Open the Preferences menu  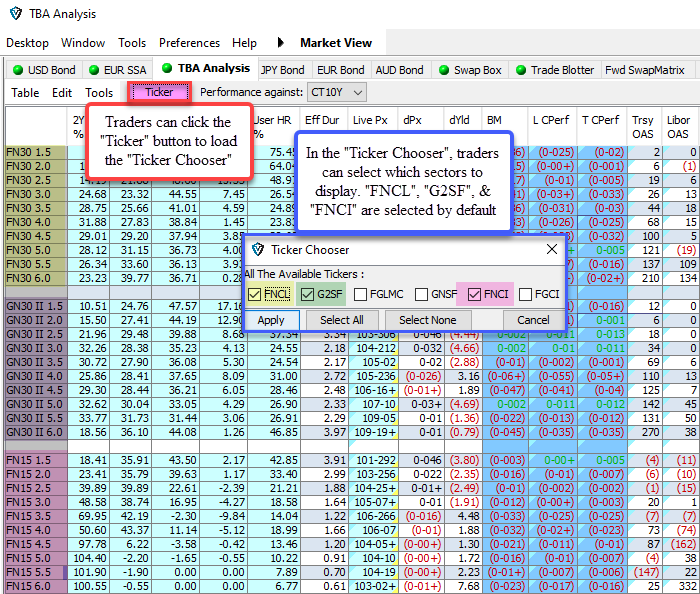pos(189,43)
